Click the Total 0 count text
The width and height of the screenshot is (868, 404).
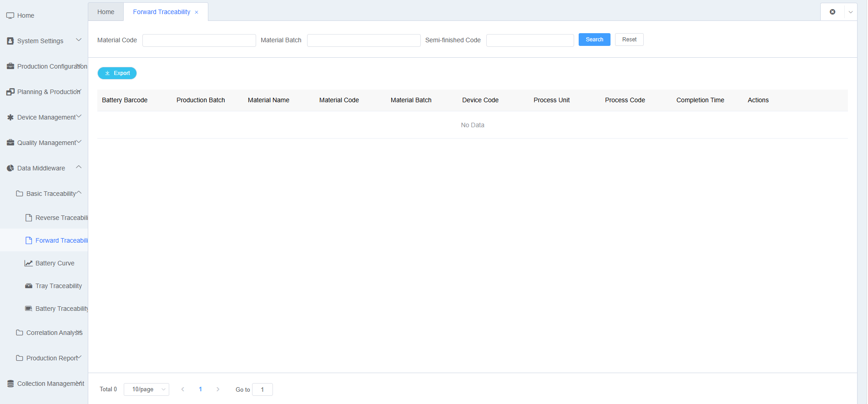click(108, 389)
